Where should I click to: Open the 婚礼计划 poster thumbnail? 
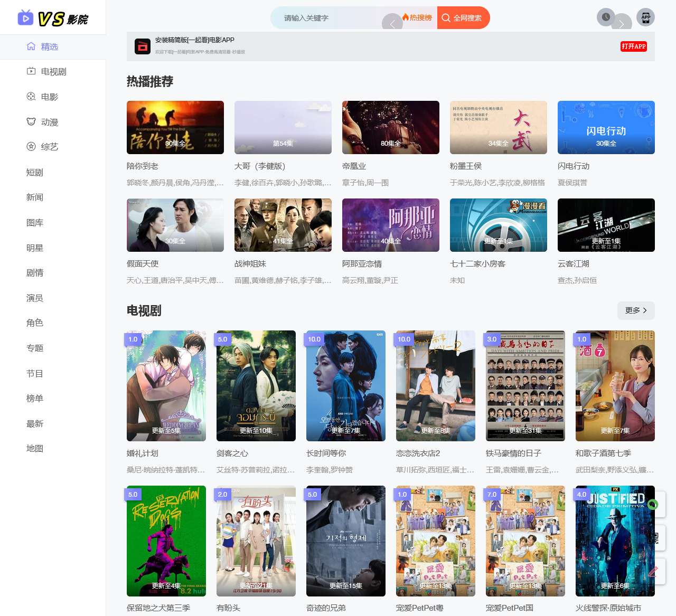(166, 386)
